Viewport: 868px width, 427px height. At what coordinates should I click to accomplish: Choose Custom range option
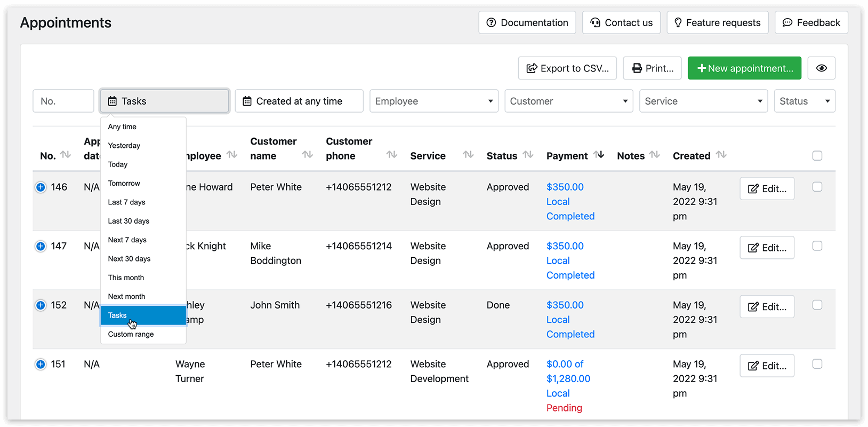(x=143, y=334)
